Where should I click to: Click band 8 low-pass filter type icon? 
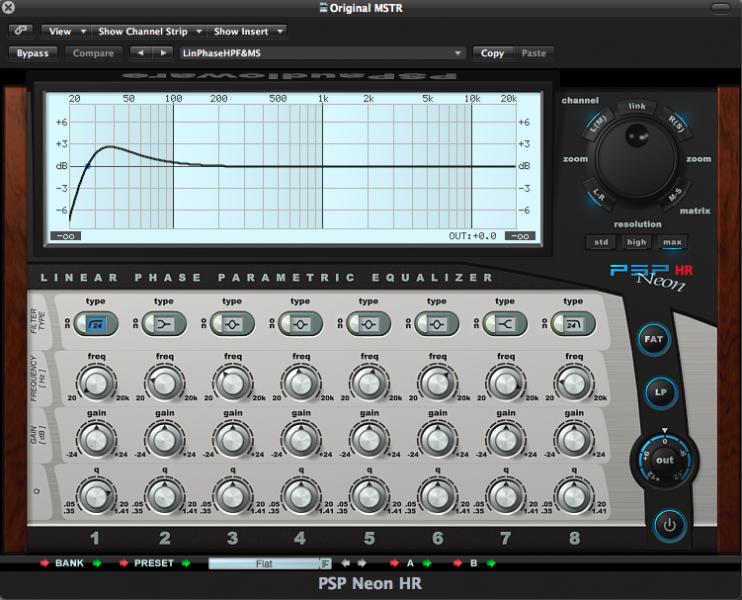[573, 324]
